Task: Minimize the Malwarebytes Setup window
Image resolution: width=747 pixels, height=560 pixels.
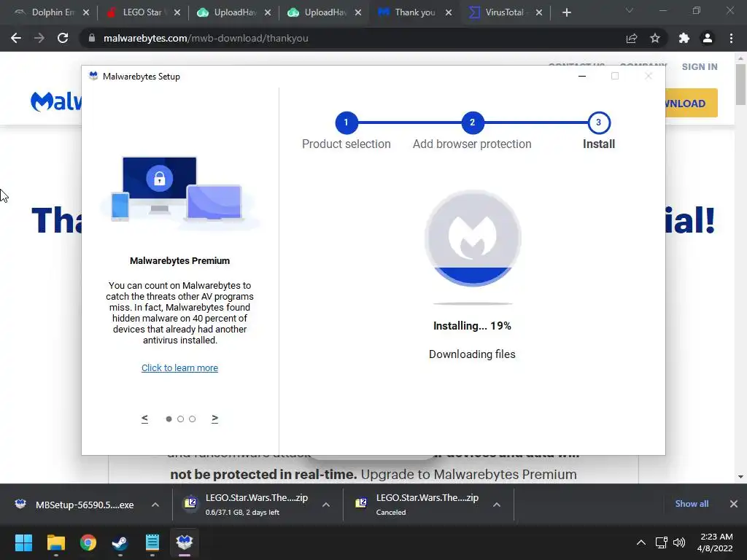Action: [x=581, y=76]
